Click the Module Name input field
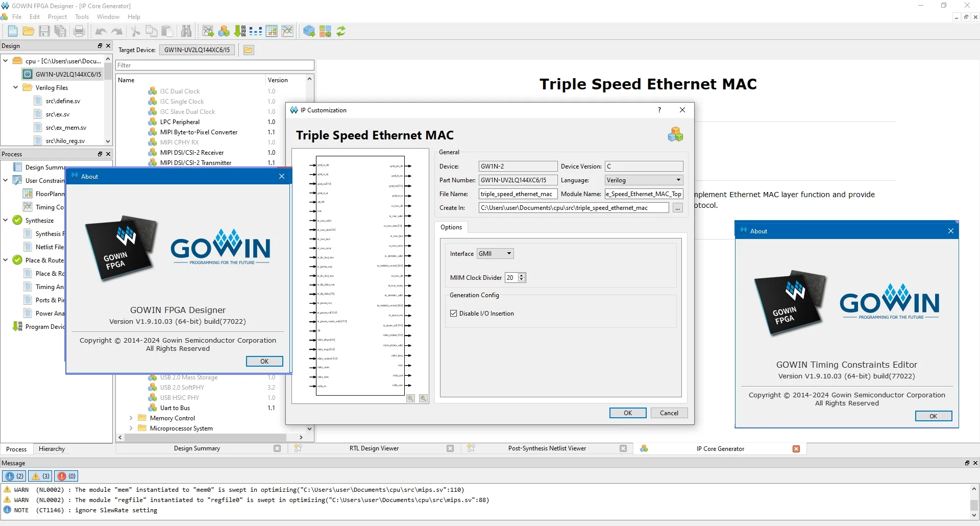The height and width of the screenshot is (526, 980). [x=644, y=194]
